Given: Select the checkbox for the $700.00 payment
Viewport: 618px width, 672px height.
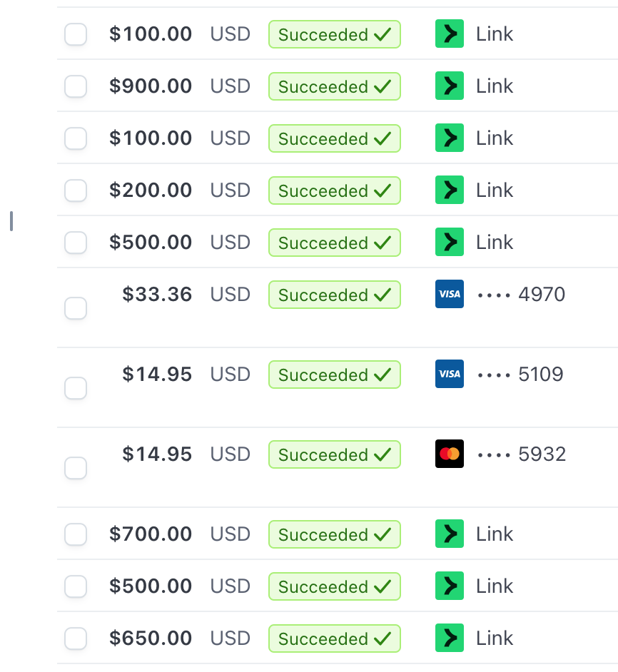Looking at the screenshot, I should [x=76, y=534].
